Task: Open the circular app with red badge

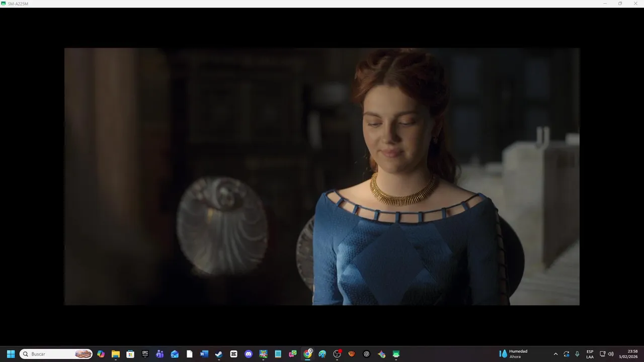Action: [337, 354]
